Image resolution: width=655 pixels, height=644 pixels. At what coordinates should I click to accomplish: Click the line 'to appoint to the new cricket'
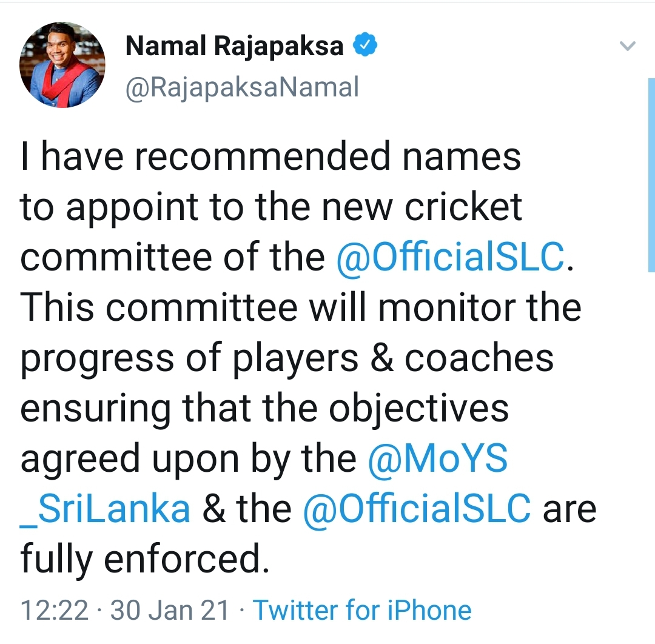(270, 208)
